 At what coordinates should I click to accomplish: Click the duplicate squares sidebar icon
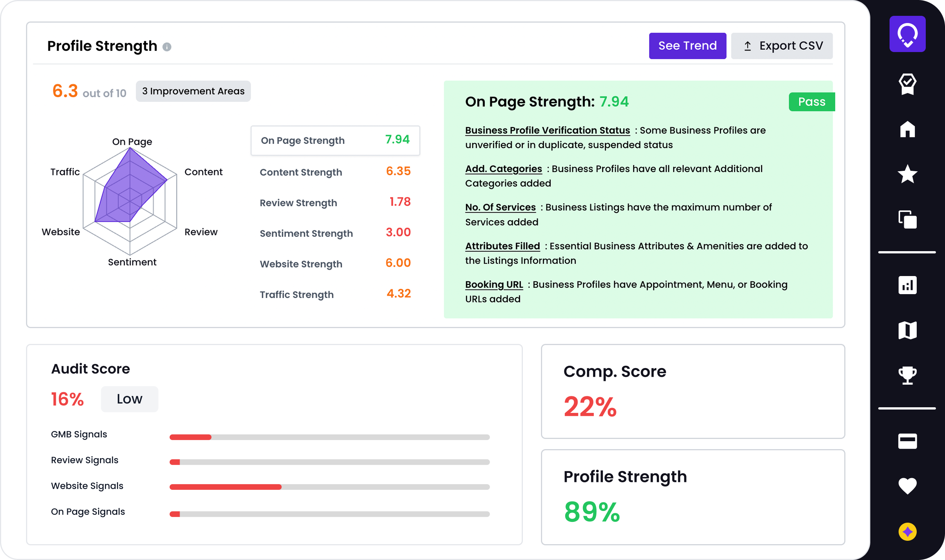point(907,219)
